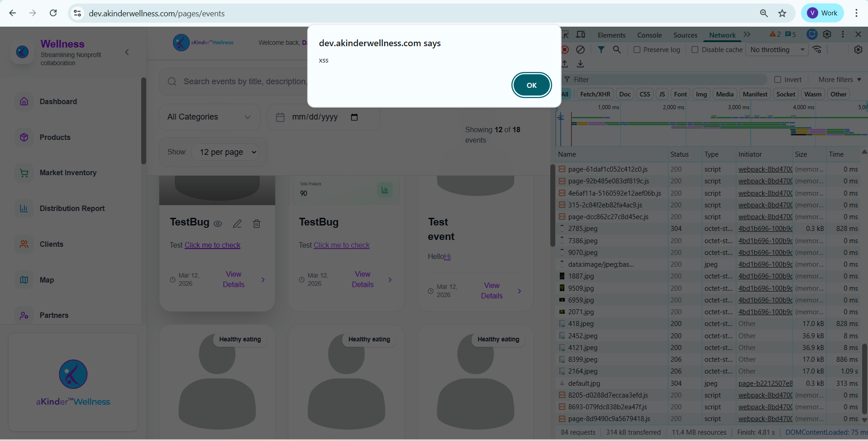868x441 pixels.
Task: Toggle the eye icon on TestBug card
Action: pos(218,224)
